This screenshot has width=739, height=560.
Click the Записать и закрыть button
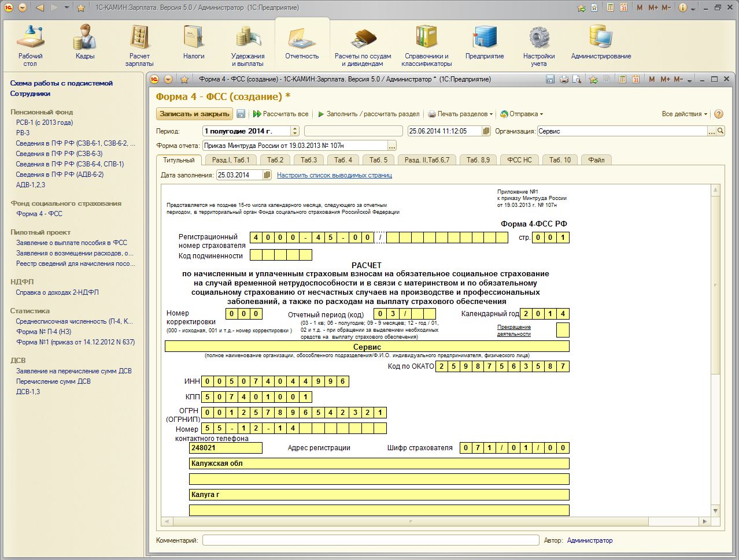(x=194, y=114)
